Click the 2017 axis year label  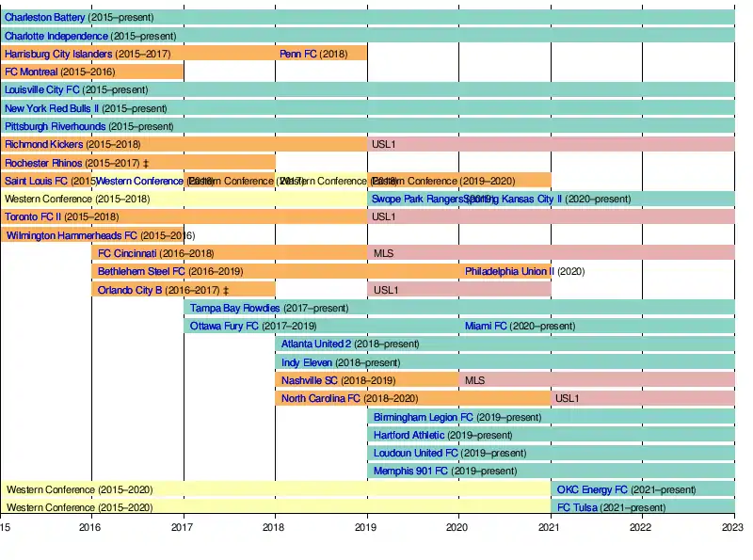pyautogui.click(x=182, y=527)
